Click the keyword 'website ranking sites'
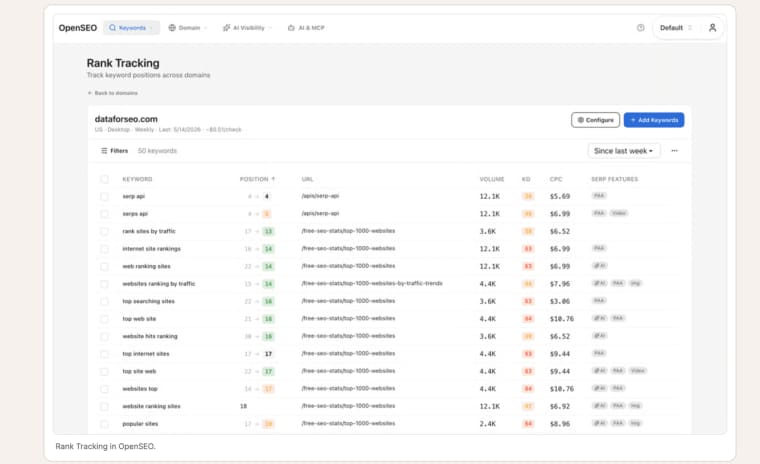760x464 pixels. pyautogui.click(x=151, y=406)
